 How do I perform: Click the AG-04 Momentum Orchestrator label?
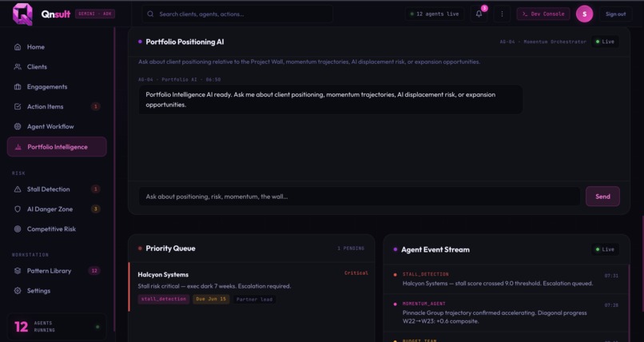543,42
